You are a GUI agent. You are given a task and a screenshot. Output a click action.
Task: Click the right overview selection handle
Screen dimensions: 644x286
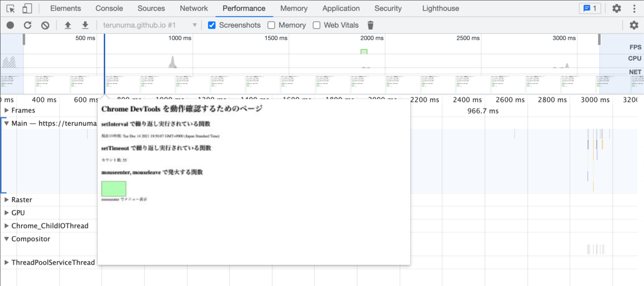599,39
